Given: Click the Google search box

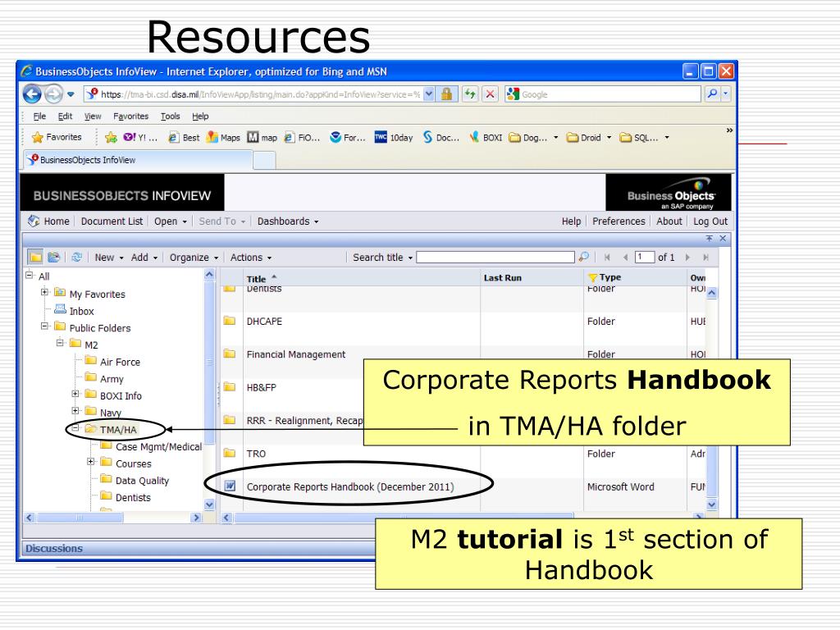Looking at the screenshot, I should [603, 94].
